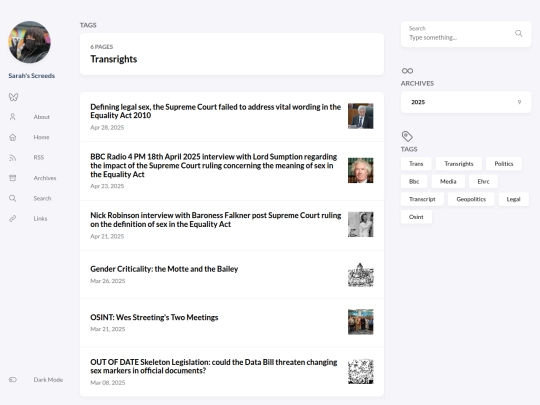
Task: Click the sidebar Search magnifier icon
Action: point(13,198)
